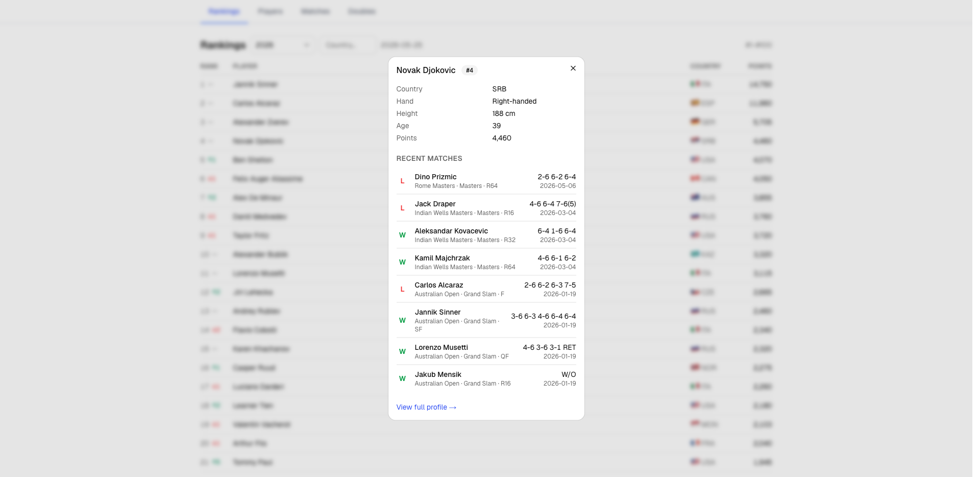The height and width of the screenshot is (477, 980).
Task: Click the 2-6 6-2 6-3 7-5 score
Action: point(550,285)
